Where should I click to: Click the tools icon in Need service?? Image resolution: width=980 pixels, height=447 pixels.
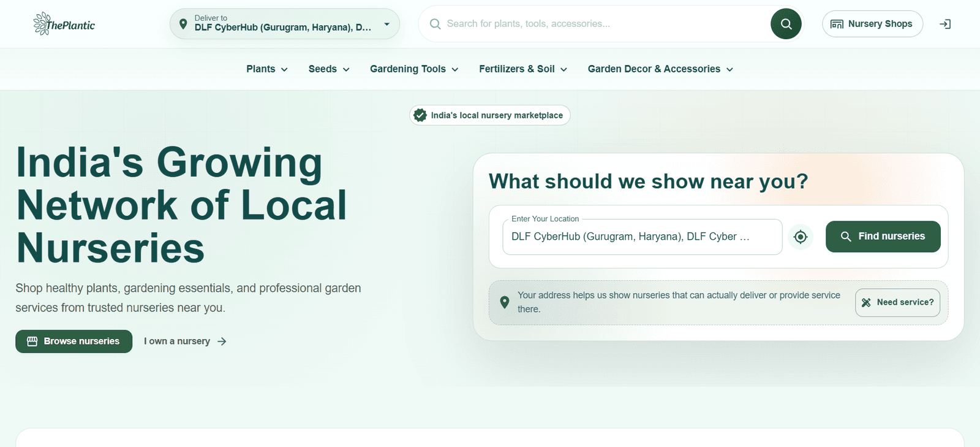click(x=866, y=302)
